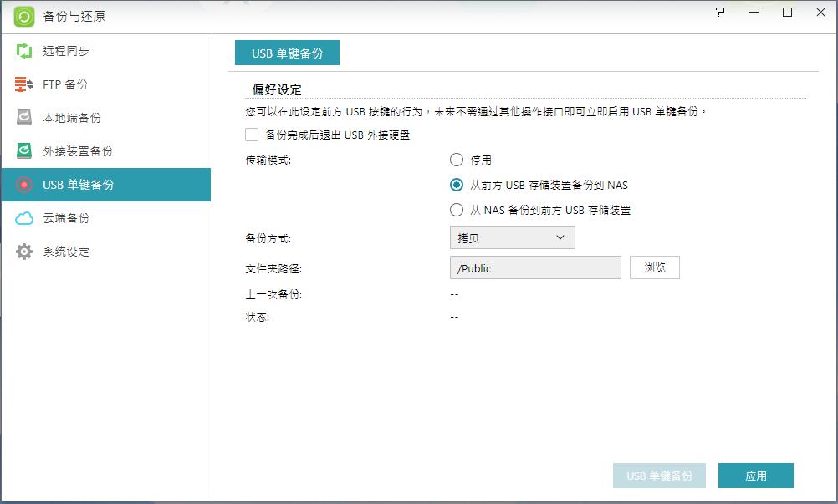Click the /Public folder path field
Screen dimensions: 838x504
535,267
